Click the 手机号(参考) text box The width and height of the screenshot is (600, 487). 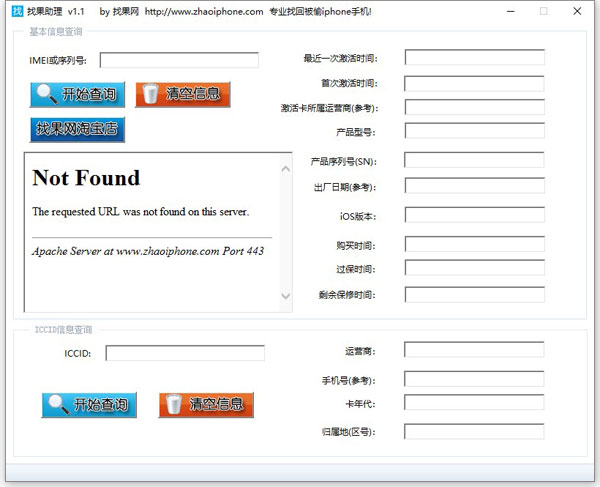point(474,379)
